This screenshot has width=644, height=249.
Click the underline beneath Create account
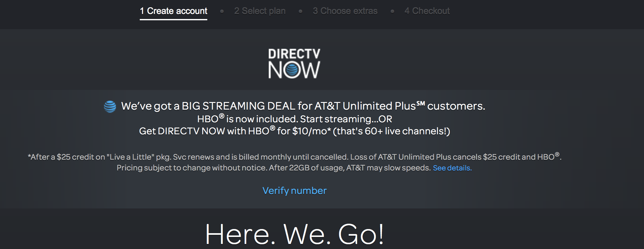[x=173, y=20]
